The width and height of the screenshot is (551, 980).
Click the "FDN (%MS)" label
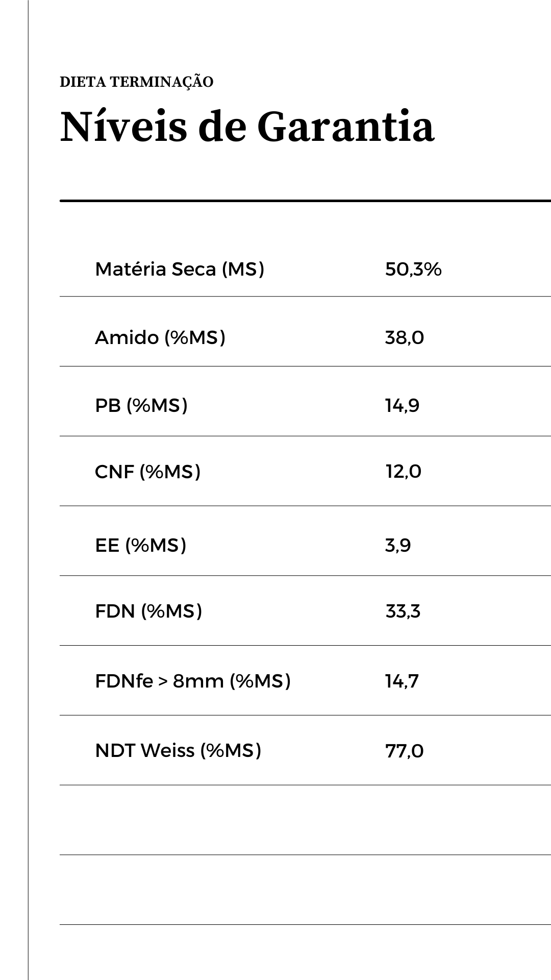pyautogui.click(x=148, y=611)
